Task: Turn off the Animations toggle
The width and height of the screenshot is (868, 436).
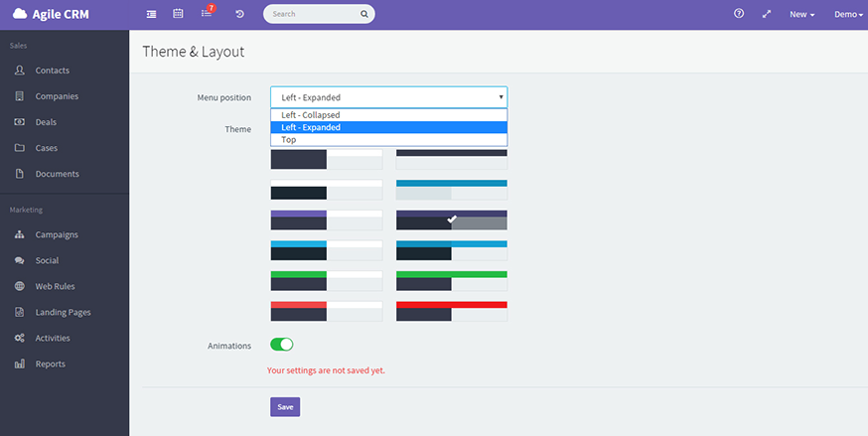Action: (x=282, y=345)
